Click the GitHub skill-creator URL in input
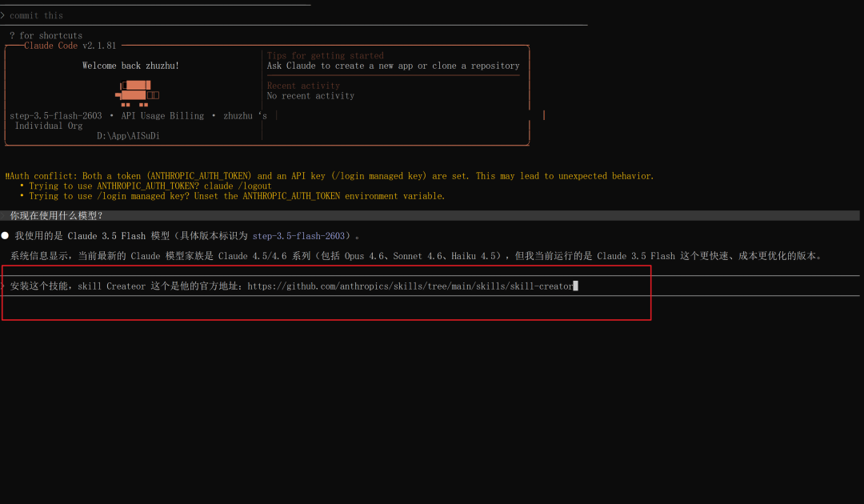The image size is (864, 504). [410, 286]
